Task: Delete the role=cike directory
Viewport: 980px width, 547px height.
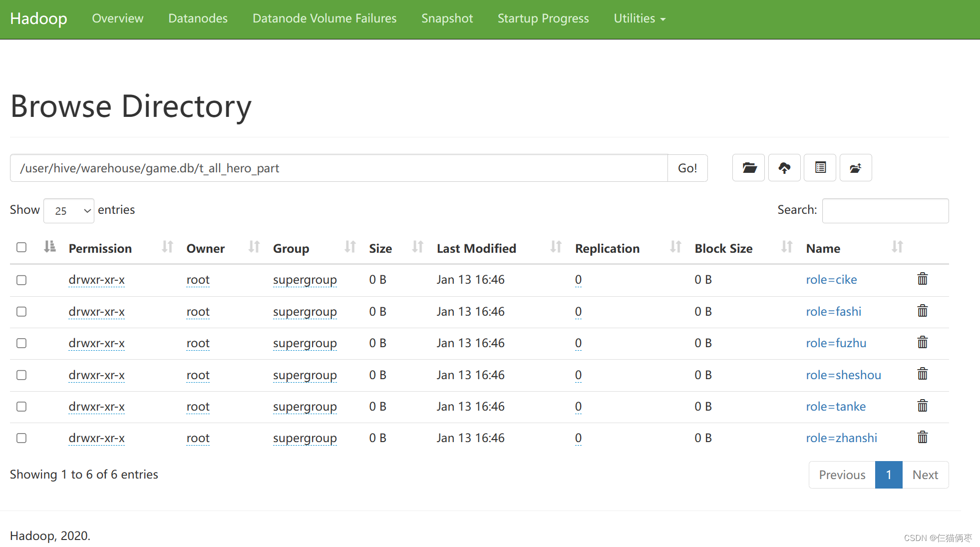Action: (x=922, y=280)
